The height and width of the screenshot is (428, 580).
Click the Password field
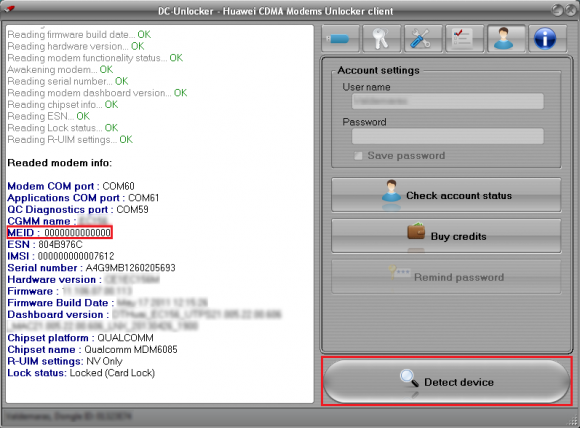pos(448,136)
